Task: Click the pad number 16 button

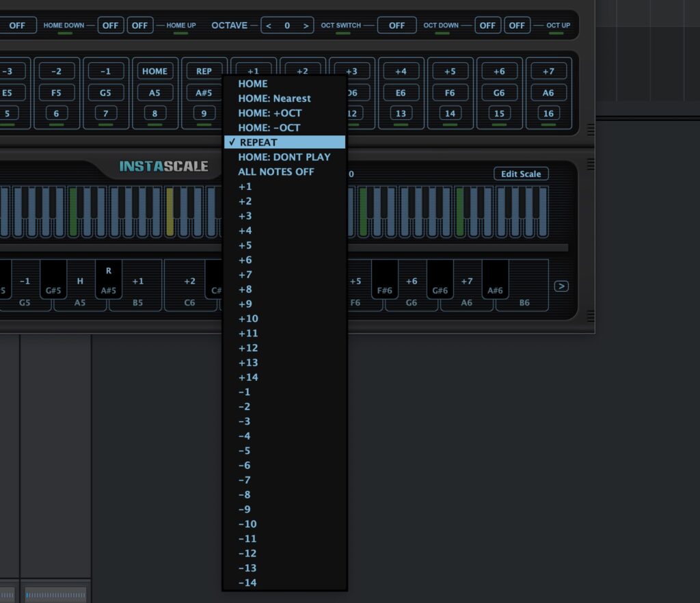Action: 548,113
